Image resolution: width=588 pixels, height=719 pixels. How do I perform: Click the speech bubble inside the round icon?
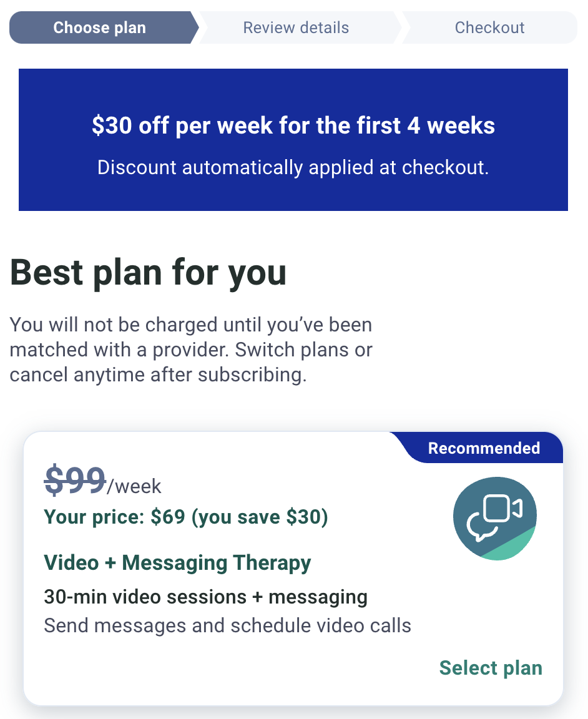(x=480, y=525)
